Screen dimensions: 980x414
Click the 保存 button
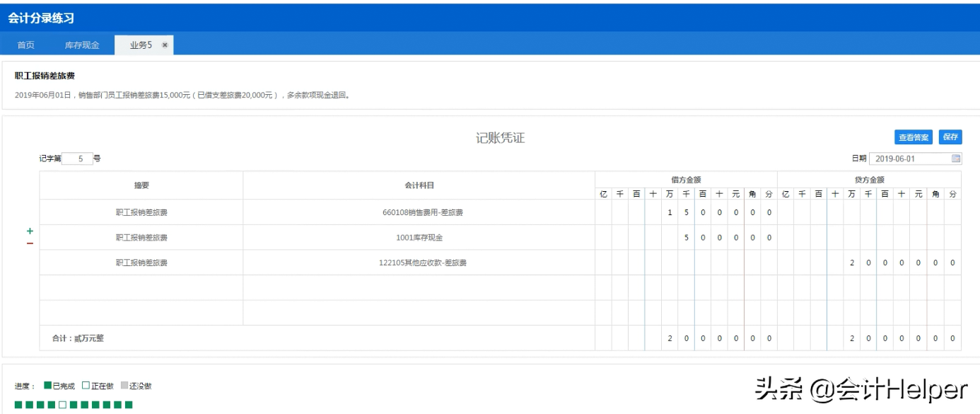pos(951,137)
